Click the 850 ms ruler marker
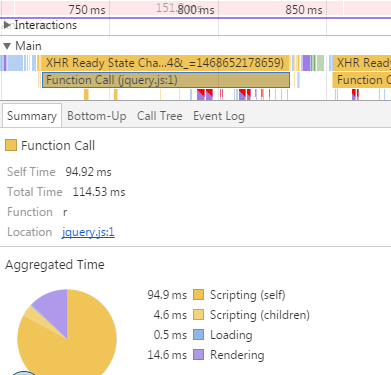 coord(304,10)
